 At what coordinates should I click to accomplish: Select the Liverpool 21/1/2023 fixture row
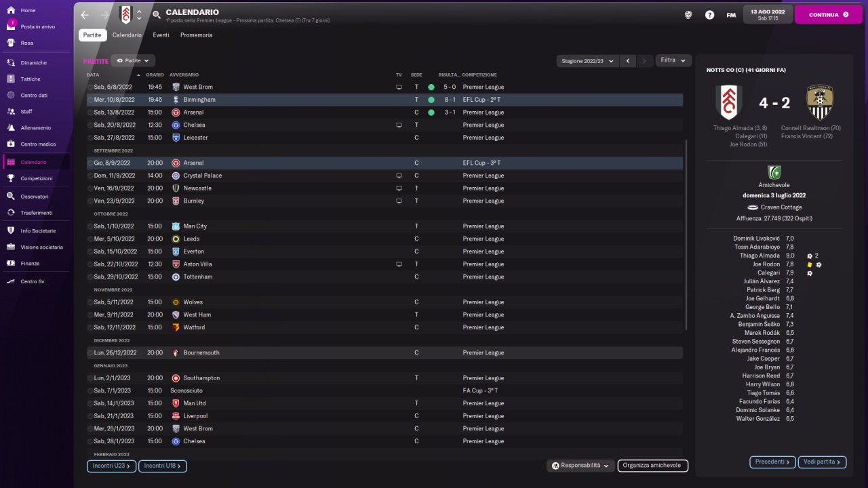[384, 416]
